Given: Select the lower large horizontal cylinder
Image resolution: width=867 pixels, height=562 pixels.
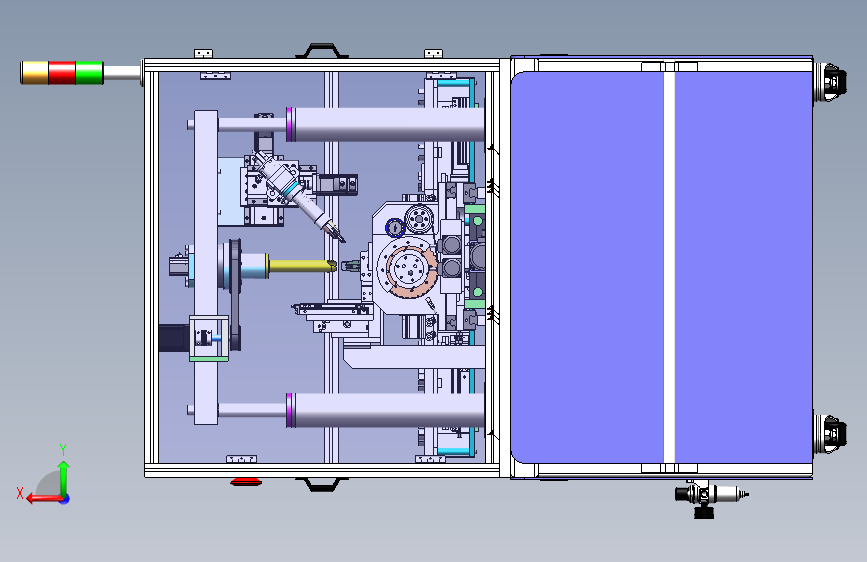Looking at the screenshot, I should click(x=385, y=410).
